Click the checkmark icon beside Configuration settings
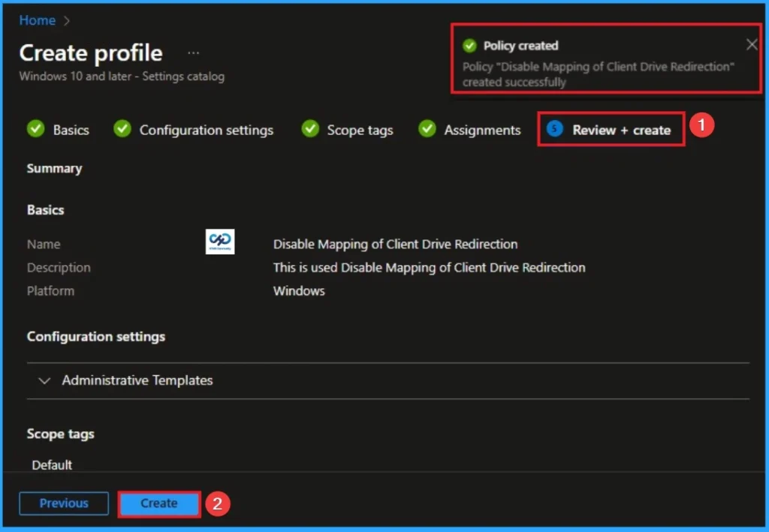Image resolution: width=769 pixels, height=532 pixels. click(x=122, y=129)
